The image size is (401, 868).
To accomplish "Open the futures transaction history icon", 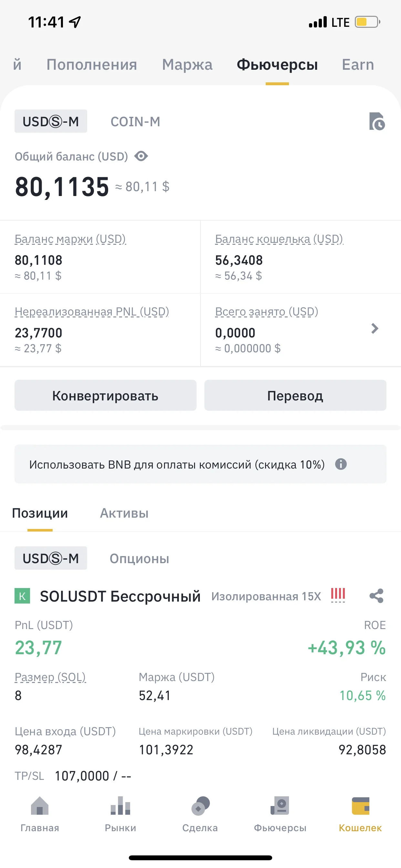I will pyautogui.click(x=377, y=121).
